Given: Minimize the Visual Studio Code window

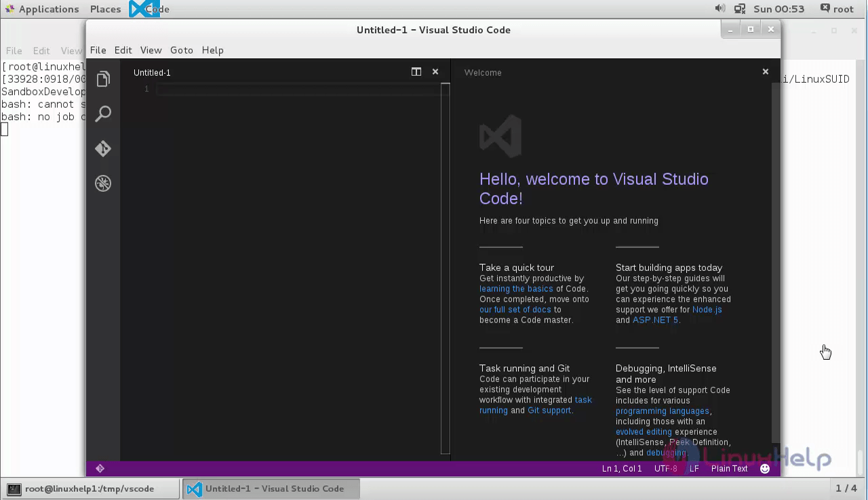Looking at the screenshot, I should click(x=730, y=29).
